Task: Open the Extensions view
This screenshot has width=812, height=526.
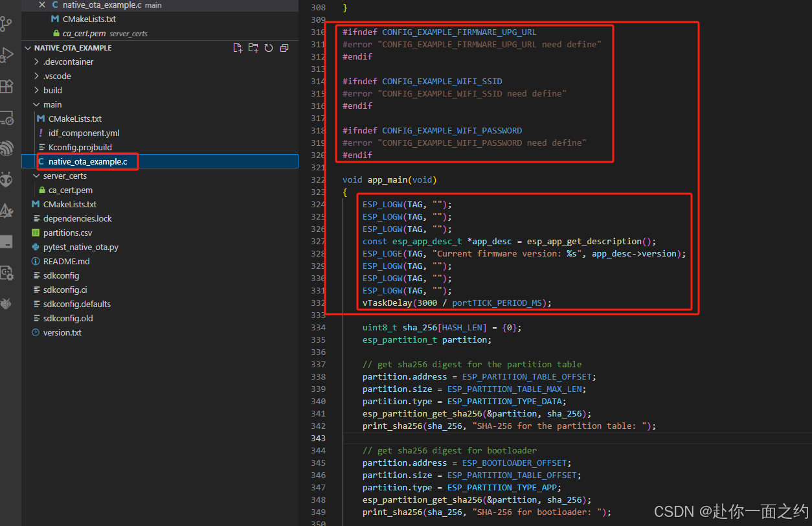Action: pyautogui.click(x=6, y=86)
